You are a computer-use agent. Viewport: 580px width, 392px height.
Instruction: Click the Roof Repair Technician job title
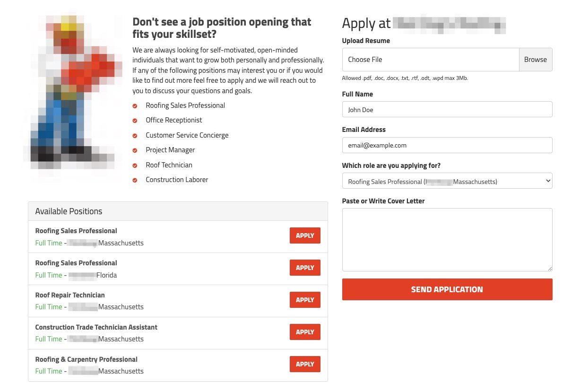[70, 295]
